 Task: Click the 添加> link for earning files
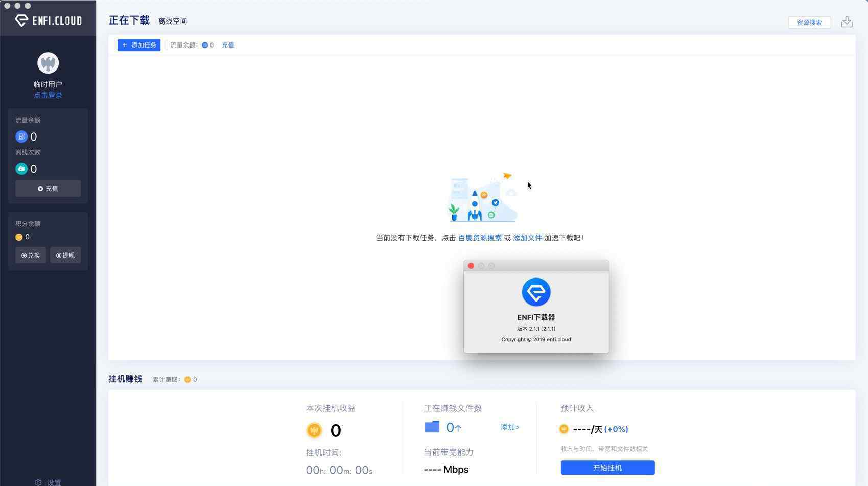[x=510, y=427]
